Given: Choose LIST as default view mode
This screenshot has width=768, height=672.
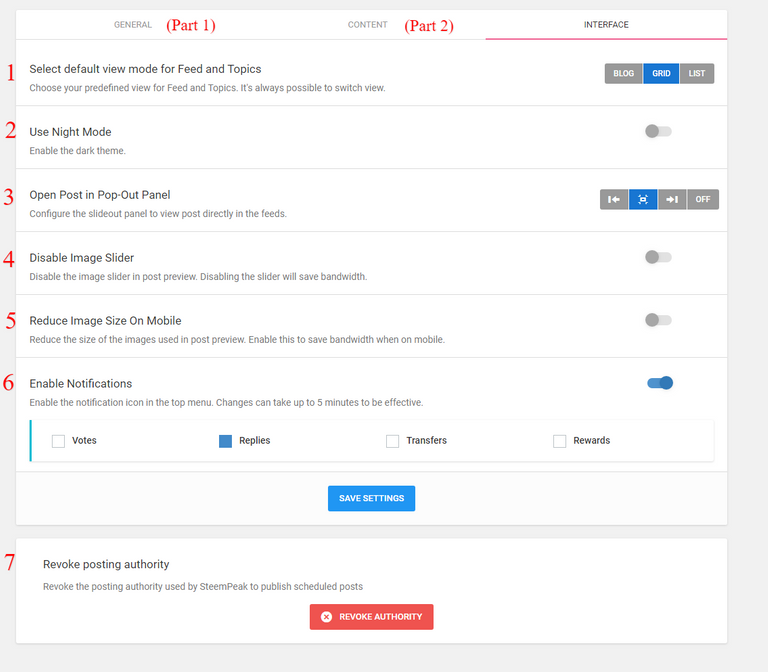Looking at the screenshot, I should [x=696, y=73].
